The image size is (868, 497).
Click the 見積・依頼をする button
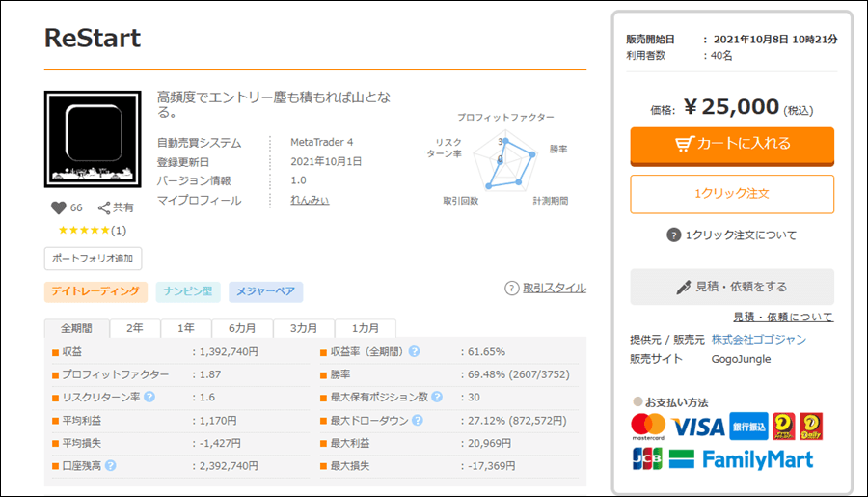732,287
